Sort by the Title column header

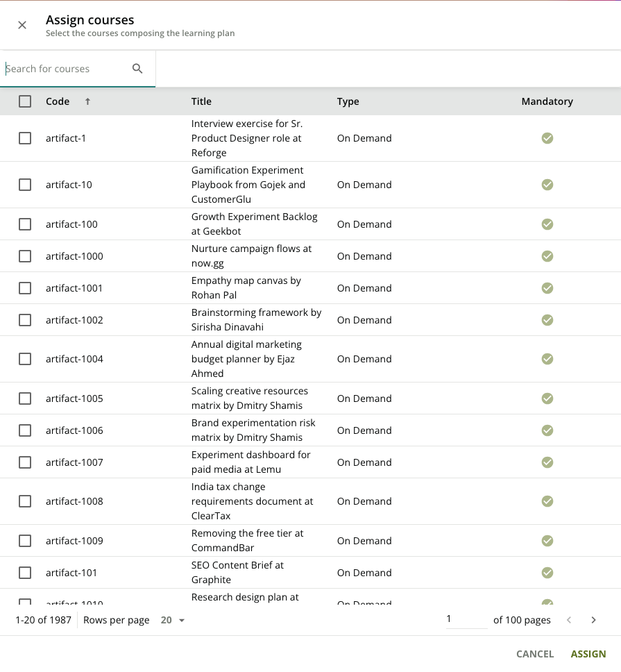coord(201,101)
